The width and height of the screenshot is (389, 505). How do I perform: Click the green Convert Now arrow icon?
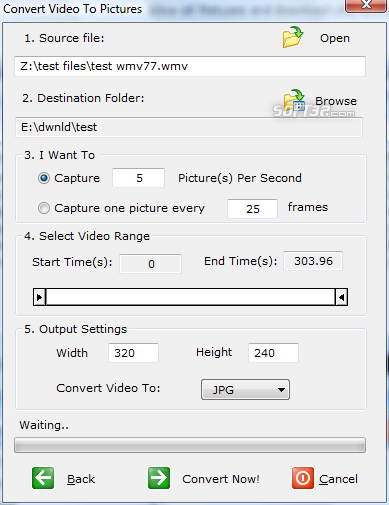159,478
